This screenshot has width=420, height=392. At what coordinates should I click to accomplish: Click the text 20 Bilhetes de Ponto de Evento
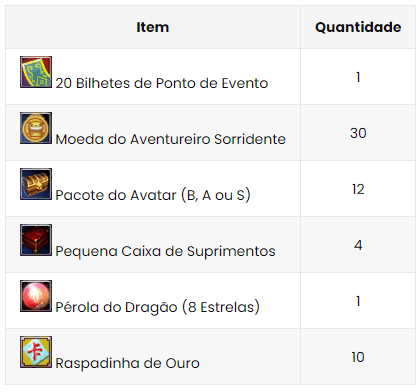(162, 83)
